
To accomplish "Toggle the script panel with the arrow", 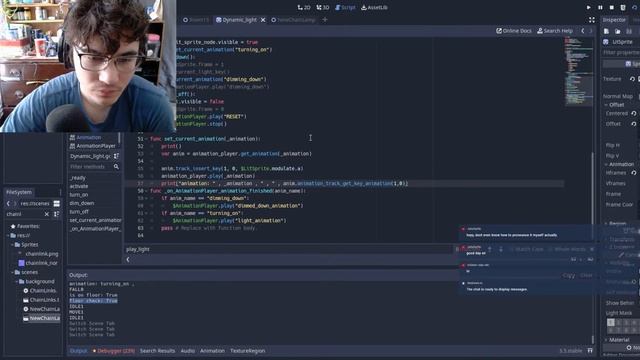I will coord(128,259).
